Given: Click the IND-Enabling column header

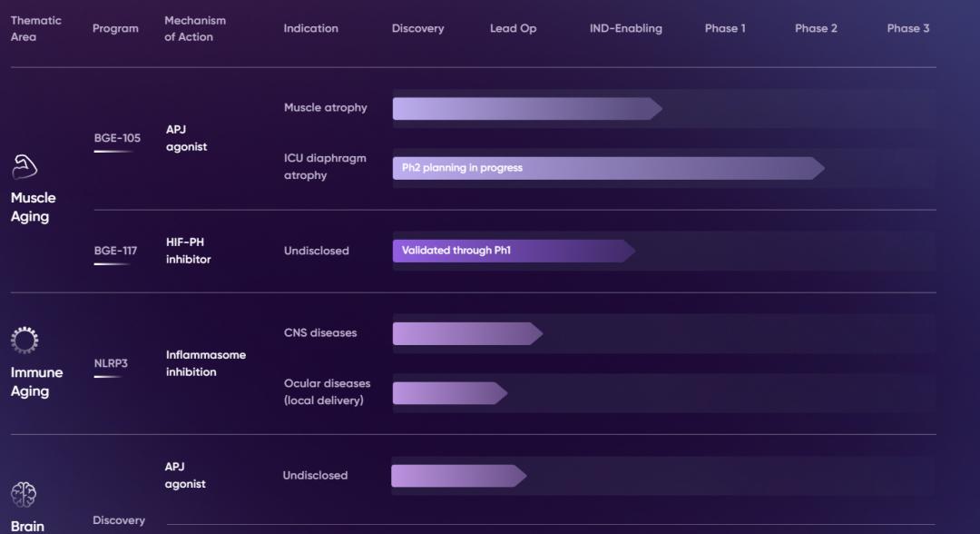Looking at the screenshot, I should [x=625, y=28].
